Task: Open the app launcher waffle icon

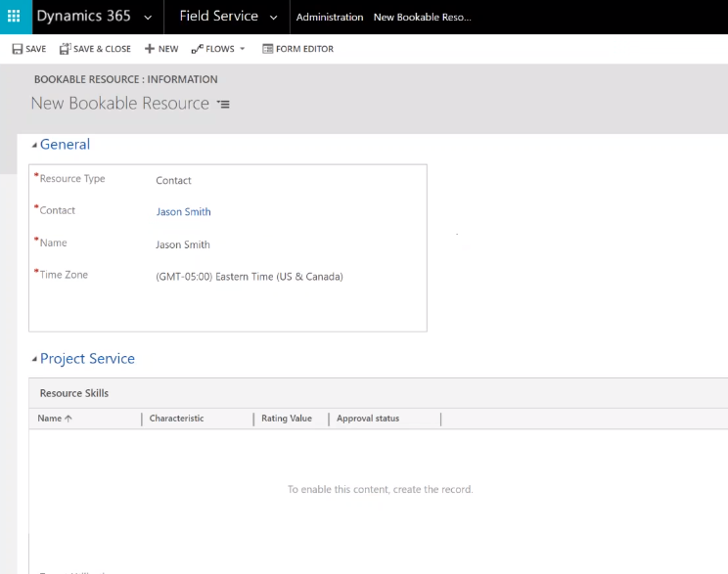Action: tap(14, 17)
